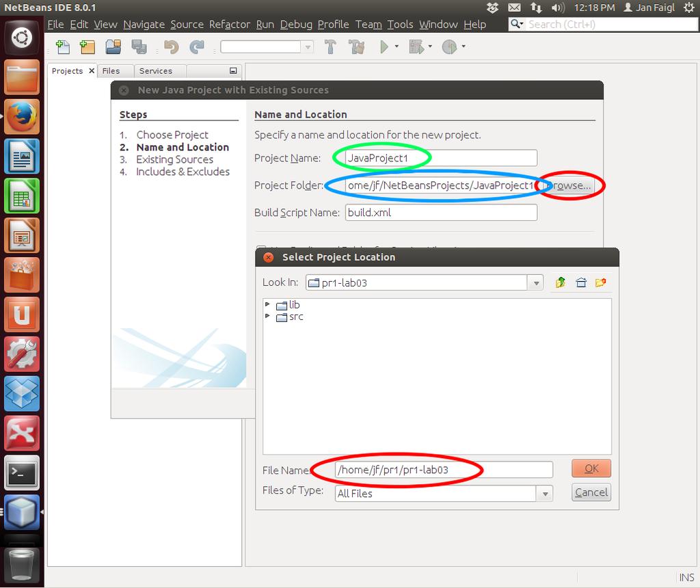This screenshot has width=700, height=588.
Task: Open the Window menu
Action: click(x=438, y=24)
